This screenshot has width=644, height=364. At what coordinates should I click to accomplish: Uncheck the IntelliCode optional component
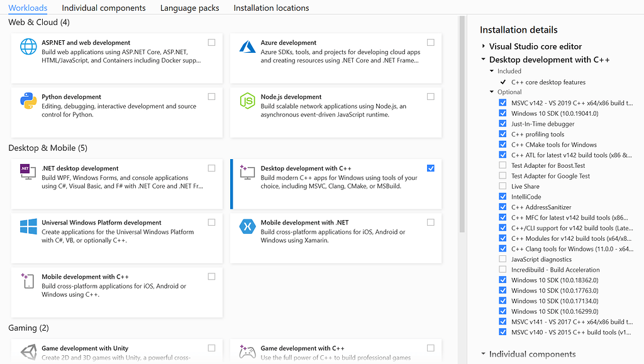click(x=502, y=197)
